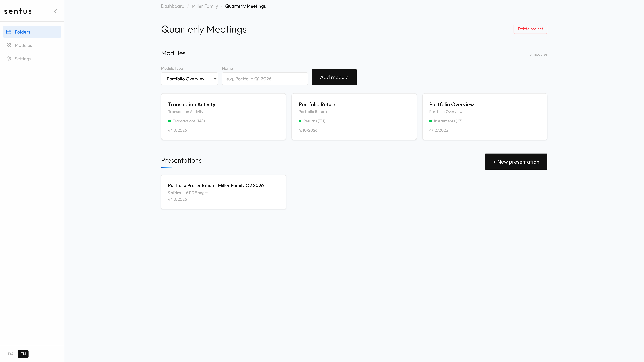The height and width of the screenshot is (362, 644).
Task: Open the Transaction Activity module card
Action: tap(223, 117)
